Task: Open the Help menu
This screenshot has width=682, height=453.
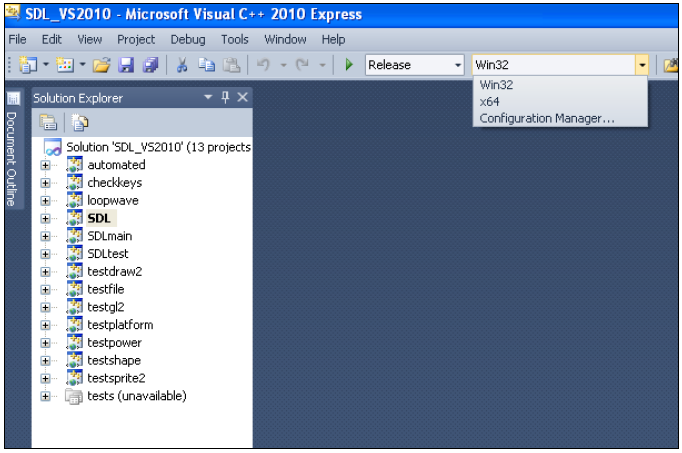Action: (x=334, y=40)
